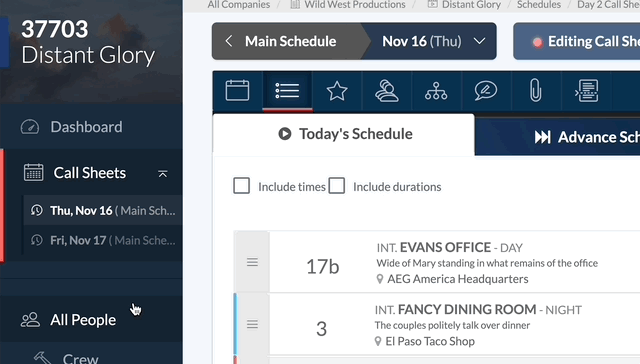Click the play icon in Today's Schedule tab
640x364 pixels.
coord(285,134)
